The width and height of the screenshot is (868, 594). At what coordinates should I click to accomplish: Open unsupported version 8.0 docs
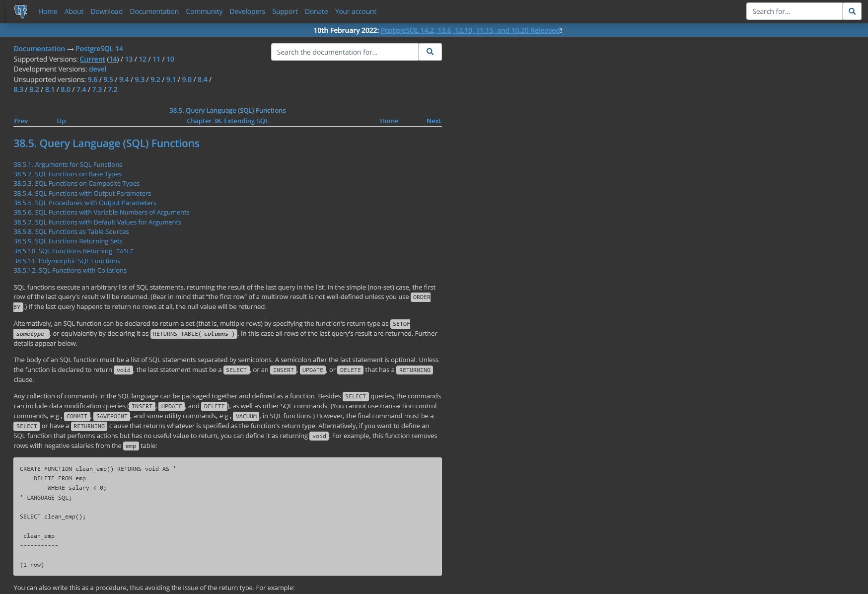tap(66, 89)
